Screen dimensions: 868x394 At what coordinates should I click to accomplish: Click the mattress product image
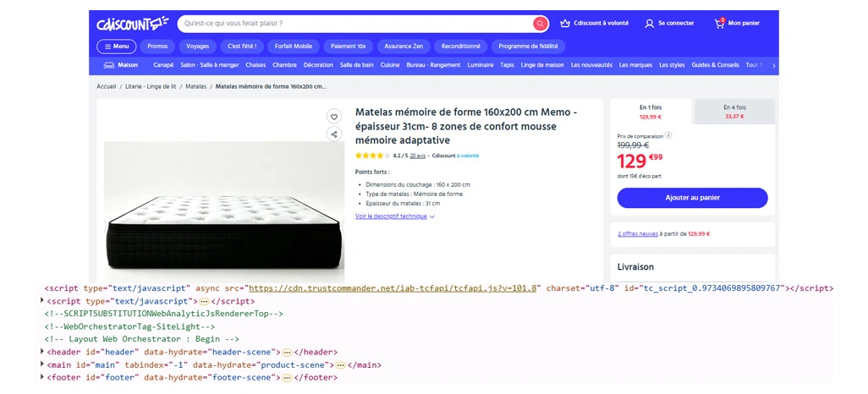[223, 213]
